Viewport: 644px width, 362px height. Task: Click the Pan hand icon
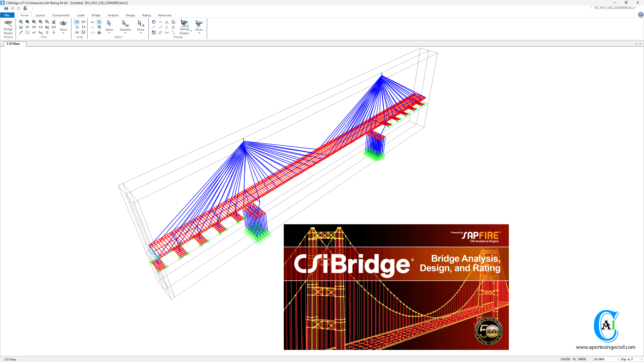coord(54,22)
